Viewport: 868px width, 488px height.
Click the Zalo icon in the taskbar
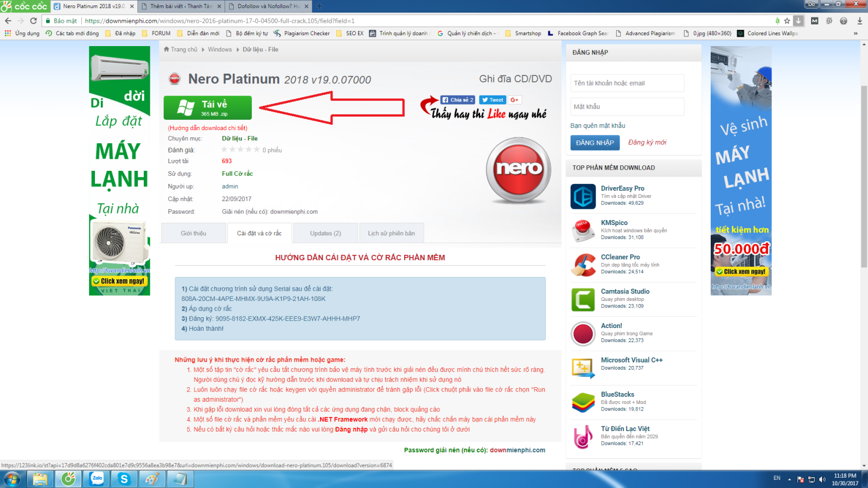97,479
